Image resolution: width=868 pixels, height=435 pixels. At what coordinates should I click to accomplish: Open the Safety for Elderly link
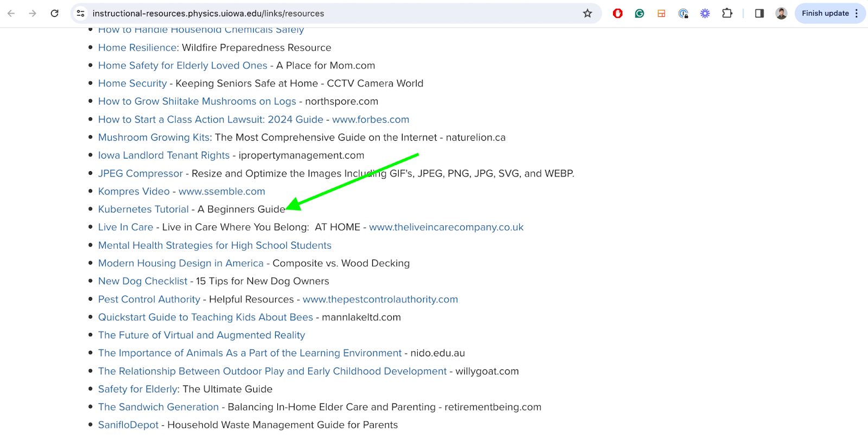[x=138, y=389]
